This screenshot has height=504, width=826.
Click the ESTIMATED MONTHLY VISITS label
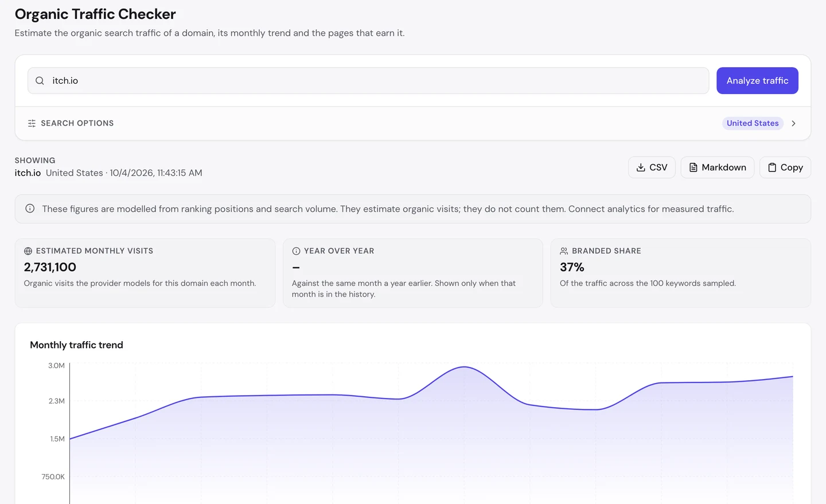click(x=95, y=251)
